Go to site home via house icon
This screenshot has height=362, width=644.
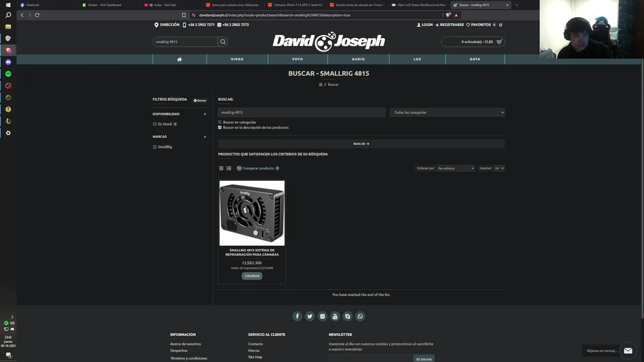point(180,59)
